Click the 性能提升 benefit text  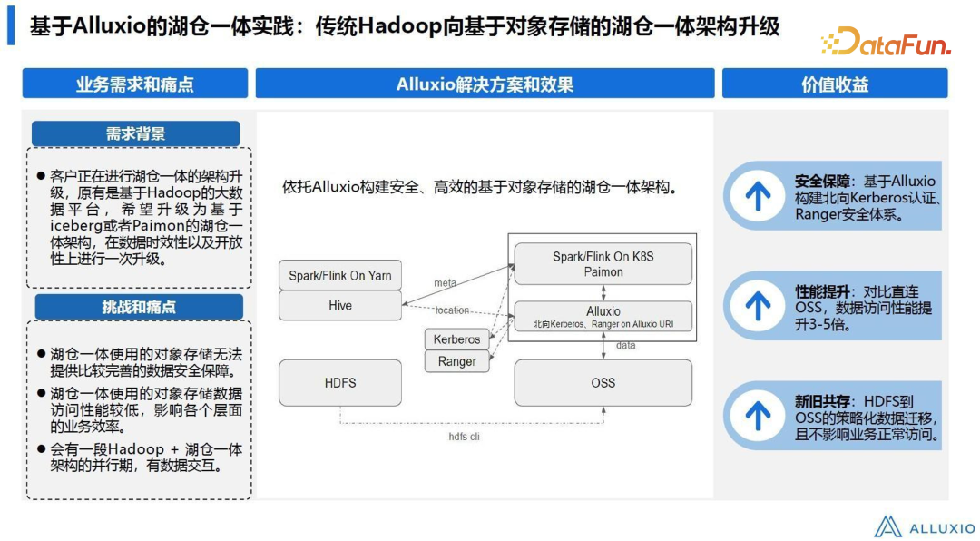(863, 308)
